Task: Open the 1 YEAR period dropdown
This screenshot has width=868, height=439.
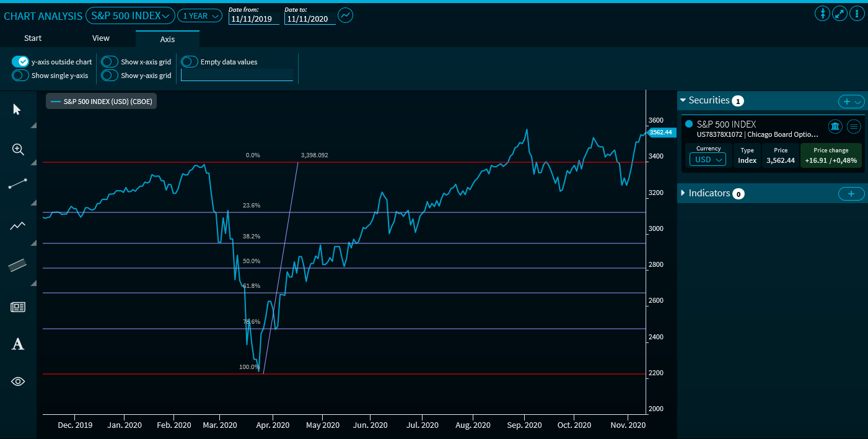Action: coord(199,16)
